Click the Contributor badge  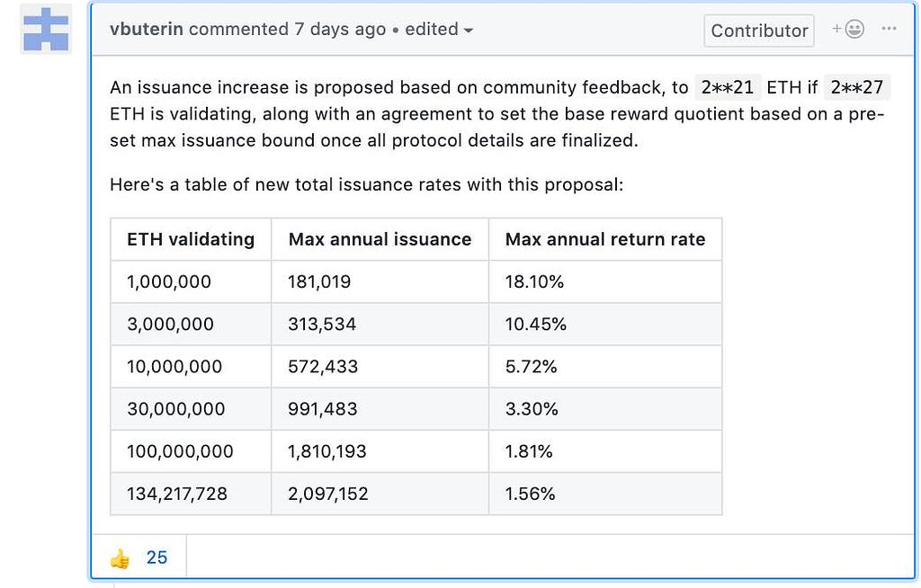[x=759, y=31]
